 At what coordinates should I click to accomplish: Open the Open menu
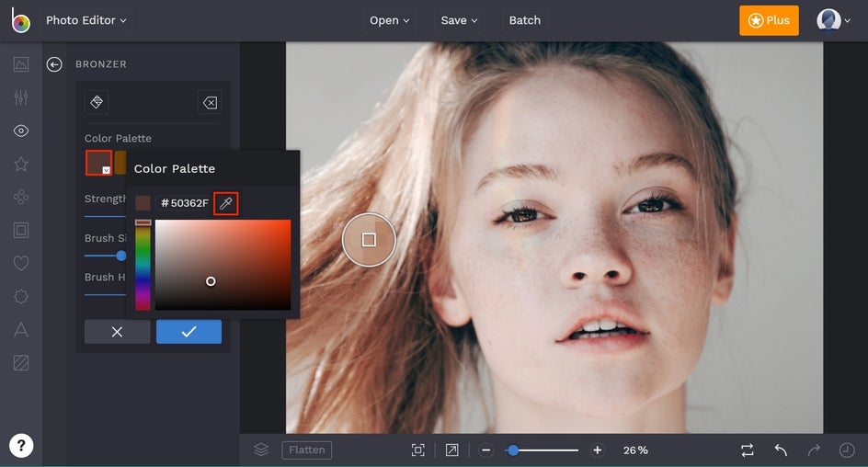pos(390,20)
